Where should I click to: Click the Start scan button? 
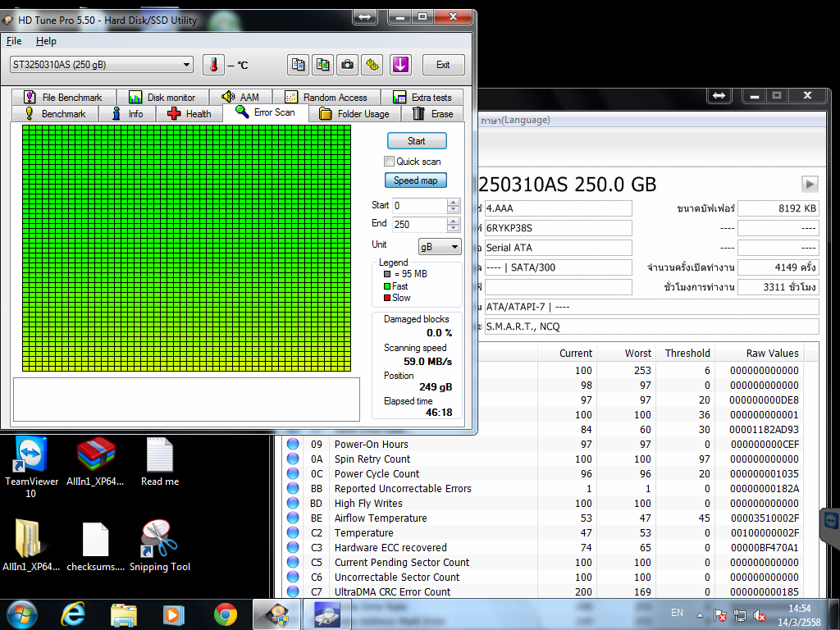[x=417, y=141]
